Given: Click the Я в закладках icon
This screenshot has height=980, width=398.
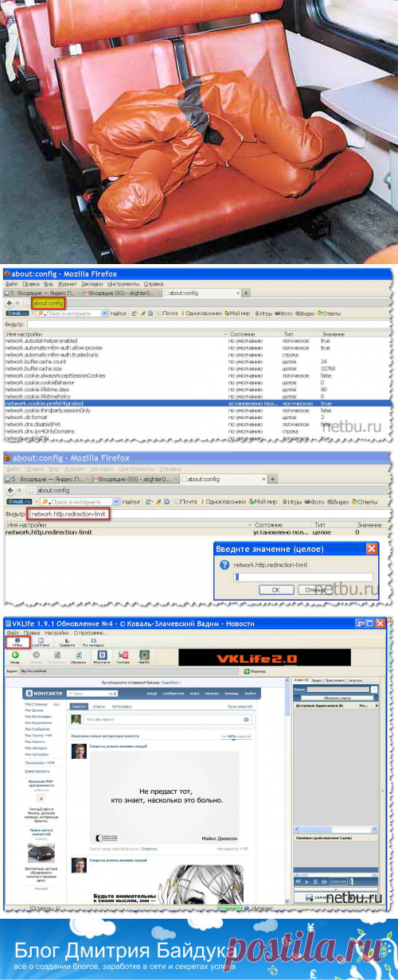Looking at the screenshot, I should (94, 641).
